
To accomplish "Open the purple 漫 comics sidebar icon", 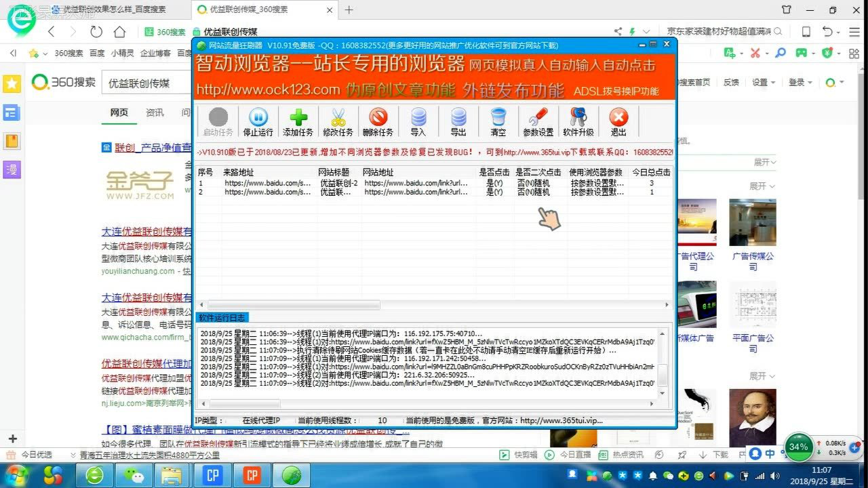I will pos(12,169).
